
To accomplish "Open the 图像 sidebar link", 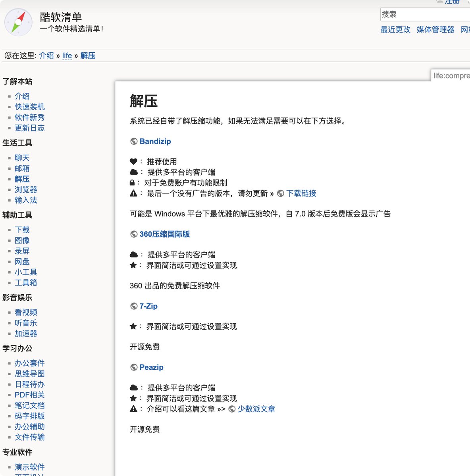I will (x=22, y=241).
